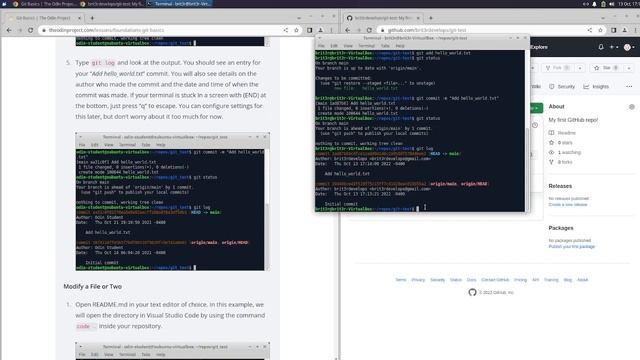Open the View menu in the terminal window
The height and width of the screenshot is (360, 640).
[348, 46]
